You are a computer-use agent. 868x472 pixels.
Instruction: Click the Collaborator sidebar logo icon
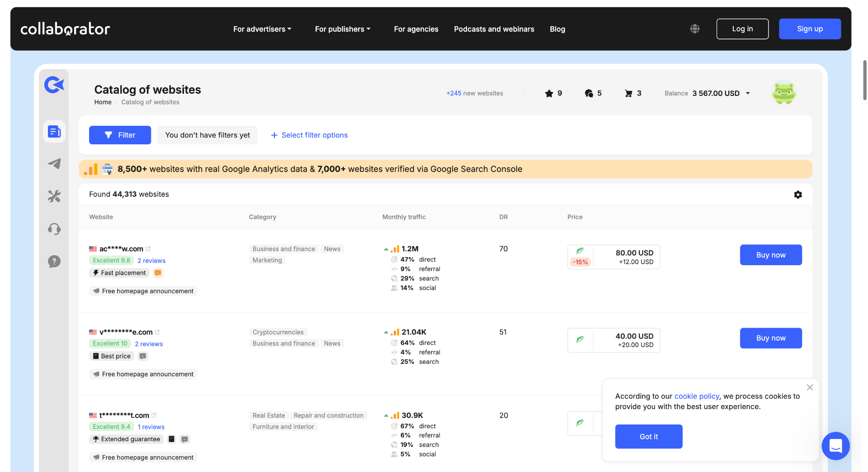[x=54, y=85]
